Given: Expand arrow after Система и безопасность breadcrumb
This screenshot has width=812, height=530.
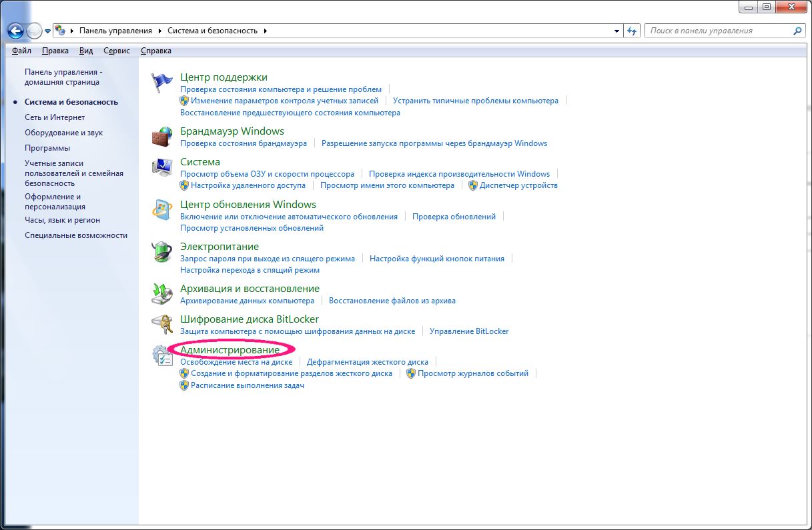Looking at the screenshot, I should pyautogui.click(x=265, y=31).
